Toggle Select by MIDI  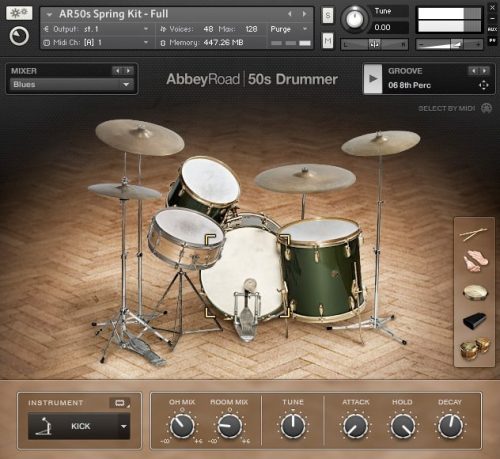click(x=487, y=108)
